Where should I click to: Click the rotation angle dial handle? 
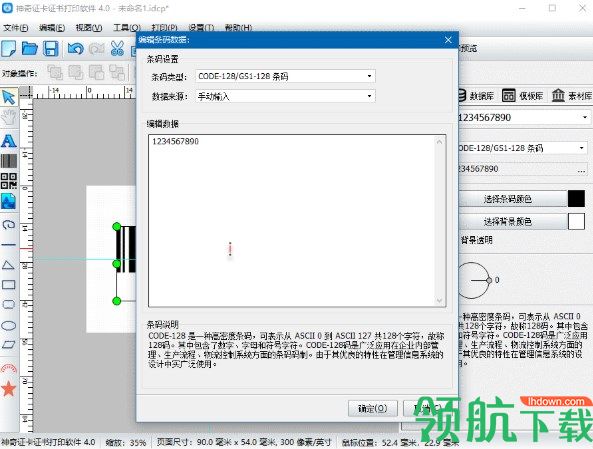489,280
